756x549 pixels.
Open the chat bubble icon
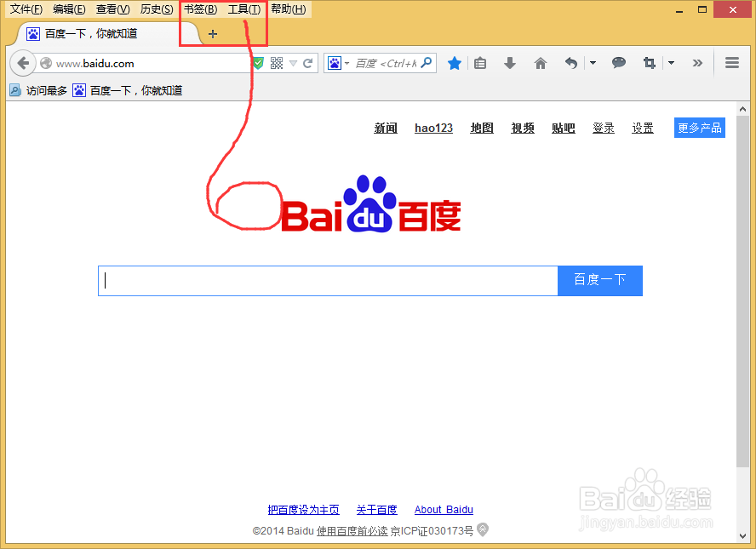coord(619,63)
